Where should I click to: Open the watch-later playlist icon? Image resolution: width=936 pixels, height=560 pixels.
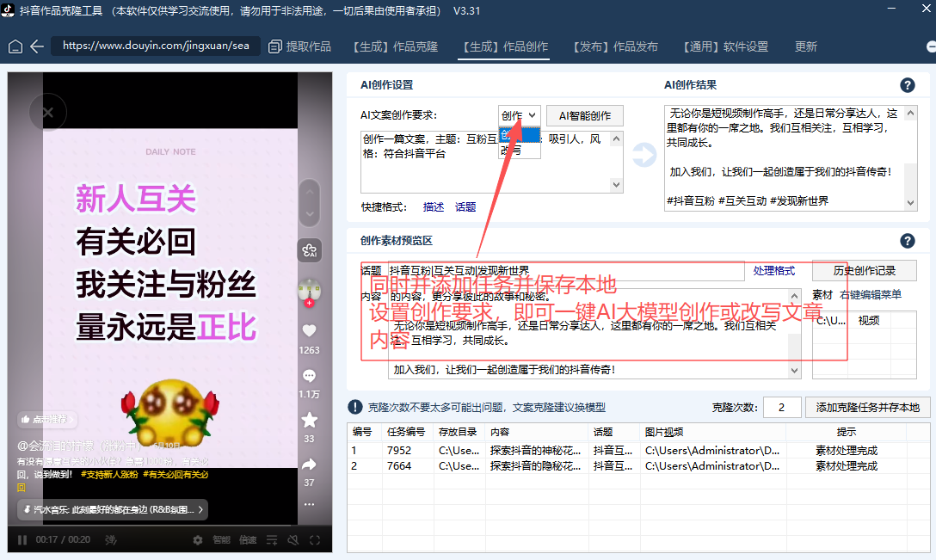point(272,540)
